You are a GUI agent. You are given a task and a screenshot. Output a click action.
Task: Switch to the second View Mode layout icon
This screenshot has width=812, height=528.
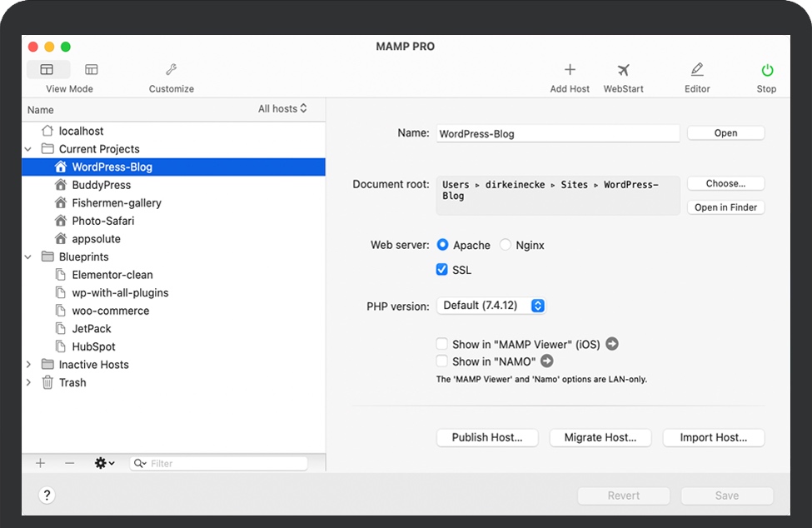point(92,70)
